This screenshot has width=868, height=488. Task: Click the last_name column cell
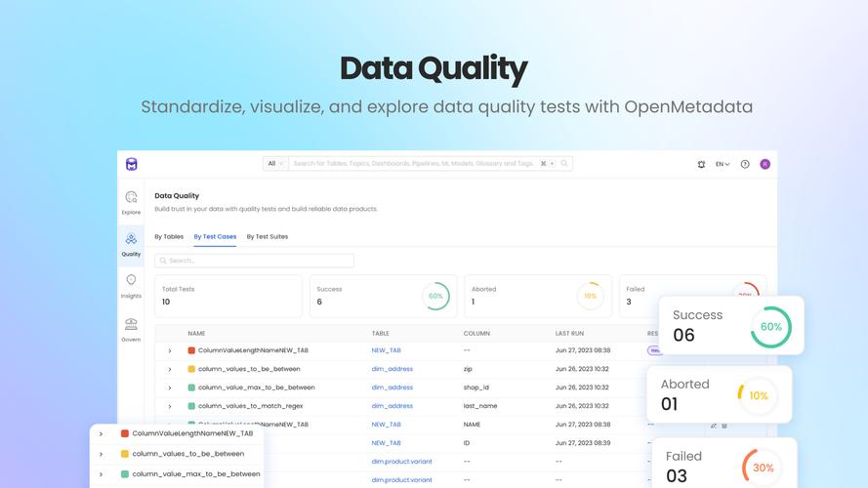coord(480,406)
